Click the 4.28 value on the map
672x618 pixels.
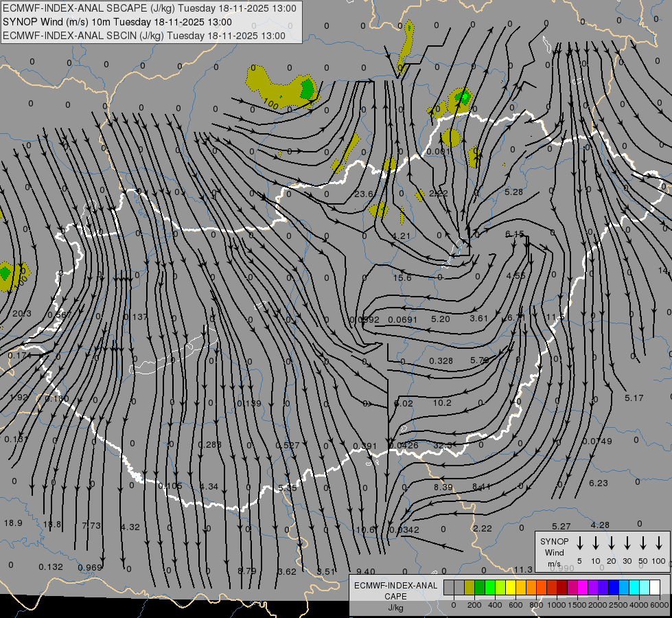click(x=599, y=525)
